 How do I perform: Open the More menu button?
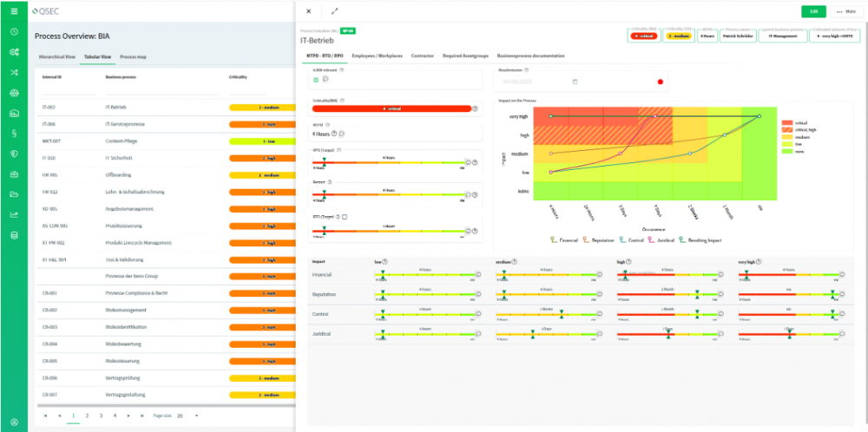point(845,11)
